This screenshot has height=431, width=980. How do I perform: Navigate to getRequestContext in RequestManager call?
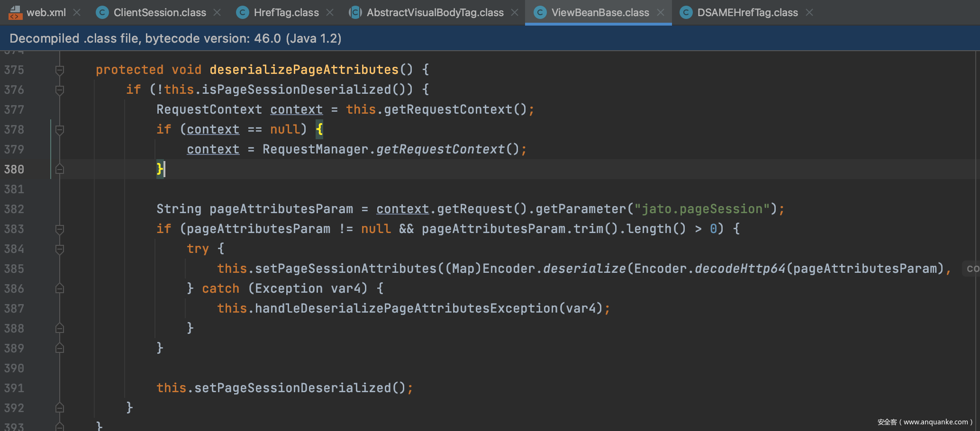[440, 149]
